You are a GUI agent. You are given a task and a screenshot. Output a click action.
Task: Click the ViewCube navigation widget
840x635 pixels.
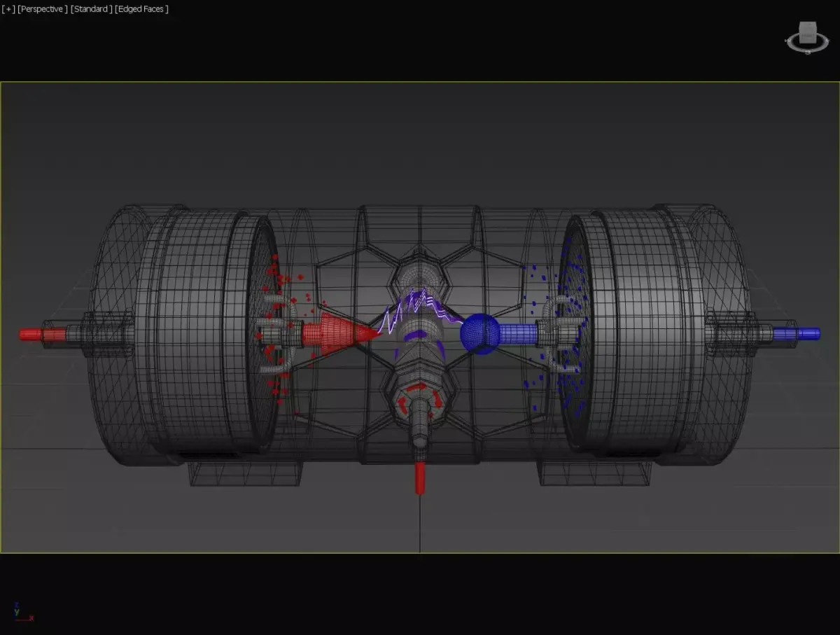tap(807, 38)
